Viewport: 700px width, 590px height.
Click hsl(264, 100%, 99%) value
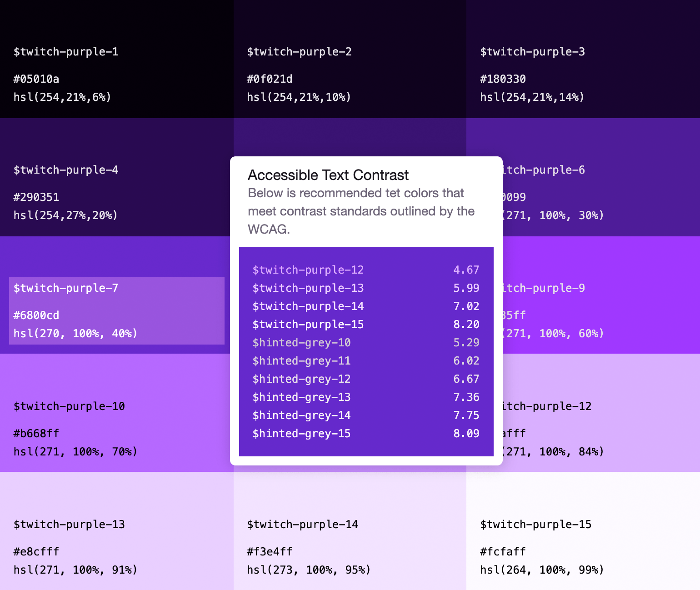[542, 570]
